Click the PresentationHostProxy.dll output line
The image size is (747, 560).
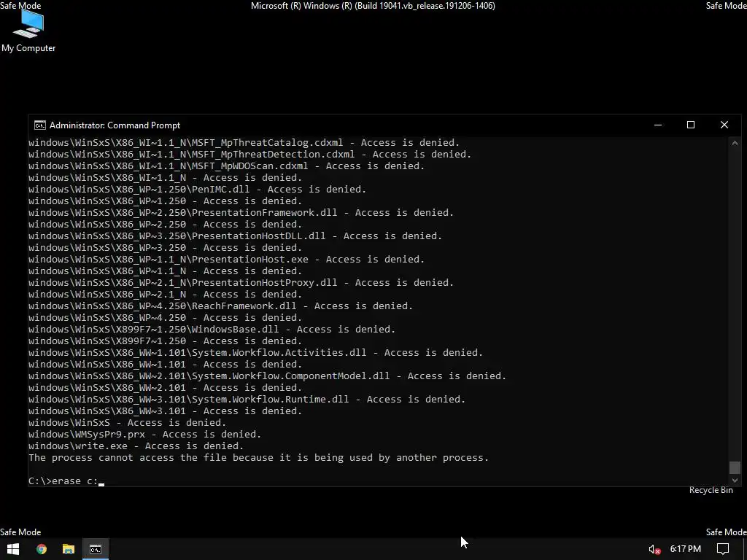pos(241,283)
